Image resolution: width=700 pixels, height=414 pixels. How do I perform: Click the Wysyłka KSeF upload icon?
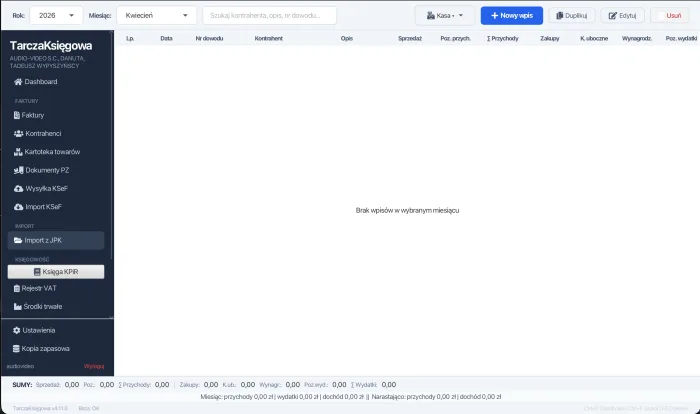[x=17, y=188]
